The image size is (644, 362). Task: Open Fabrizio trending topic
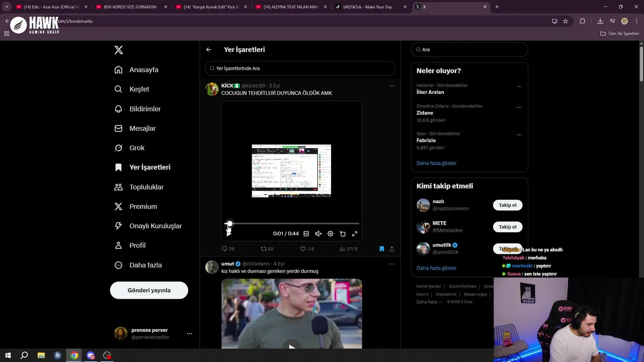(426, 141)
